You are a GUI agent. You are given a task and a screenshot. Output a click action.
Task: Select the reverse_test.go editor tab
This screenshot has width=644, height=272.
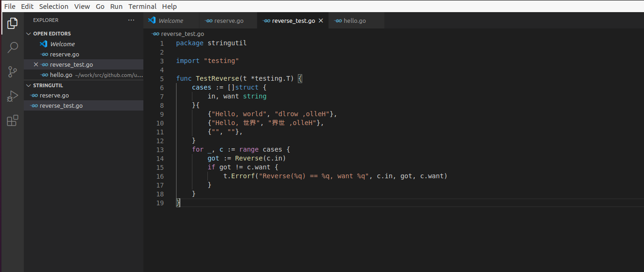click(293, 21)
